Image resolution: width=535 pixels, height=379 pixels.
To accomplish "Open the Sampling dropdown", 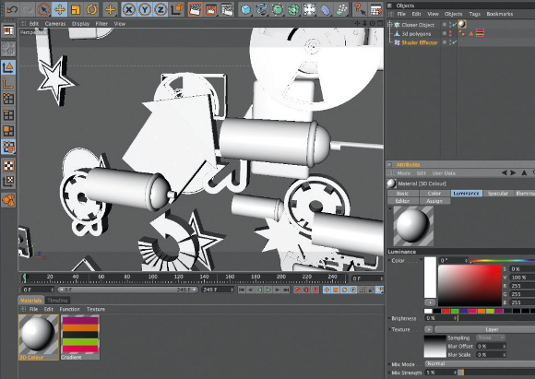I will coord(491,338).
